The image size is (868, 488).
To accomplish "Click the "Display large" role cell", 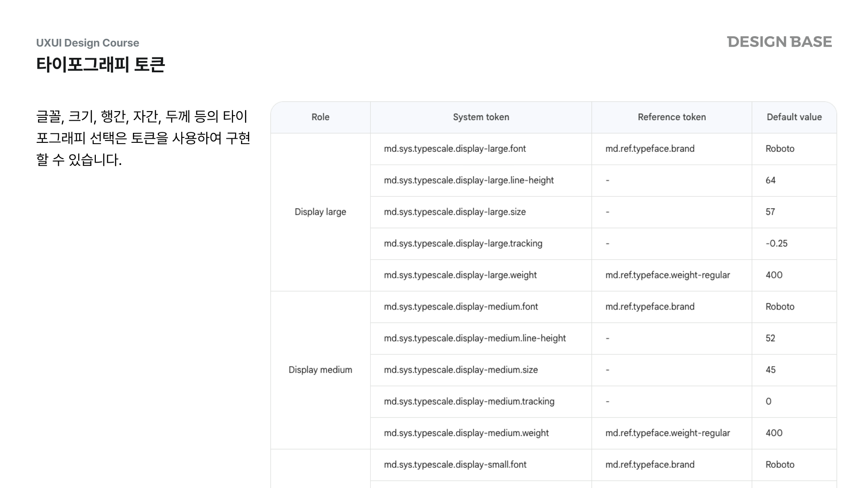I will click(x=321, y=212).
